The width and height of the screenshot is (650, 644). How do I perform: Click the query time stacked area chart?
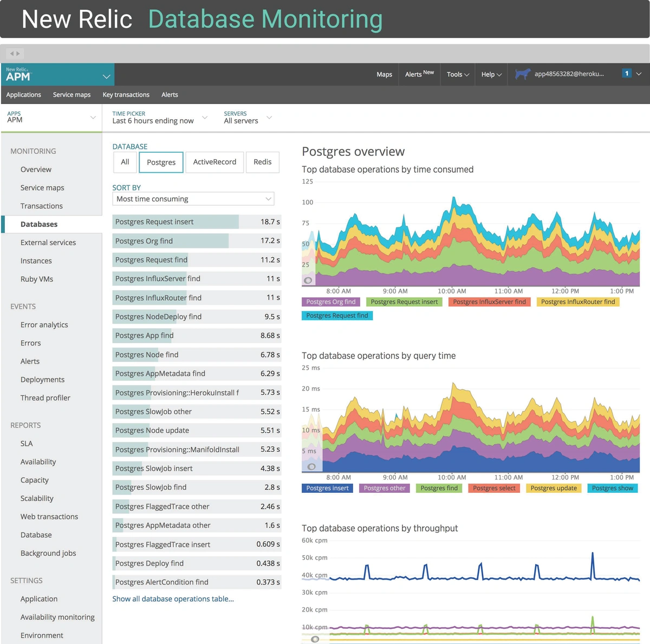pyautogui.click(x=471, y=428)
